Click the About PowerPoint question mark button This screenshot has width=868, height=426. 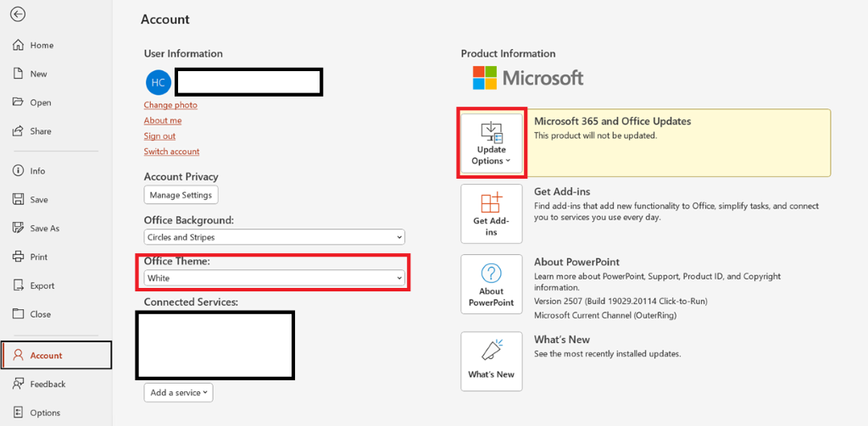[x=492, y=285]
